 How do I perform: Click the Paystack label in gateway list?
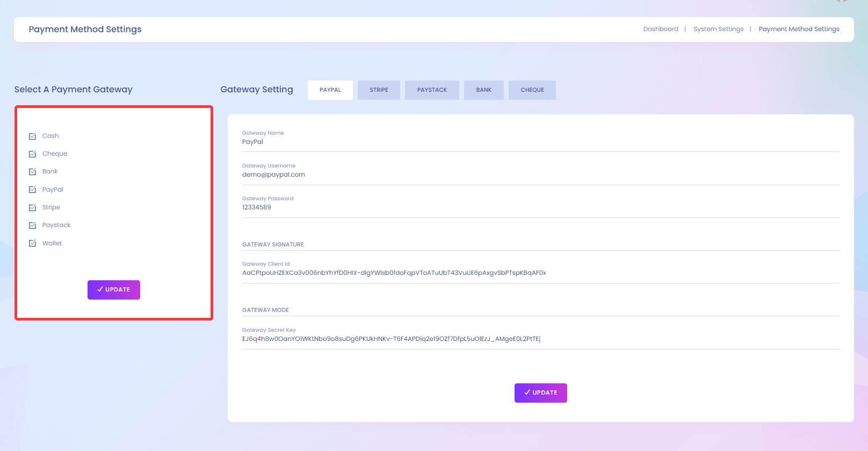tap(56, 225)
